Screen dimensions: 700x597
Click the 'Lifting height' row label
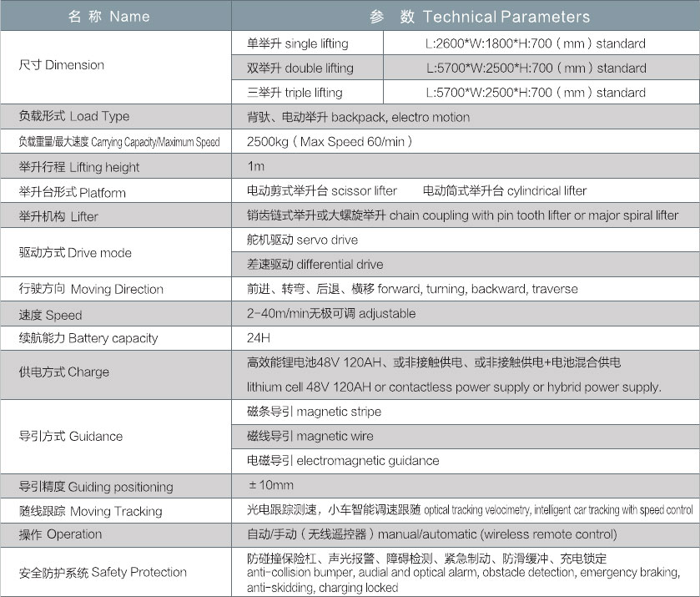[x=79, y=167]
